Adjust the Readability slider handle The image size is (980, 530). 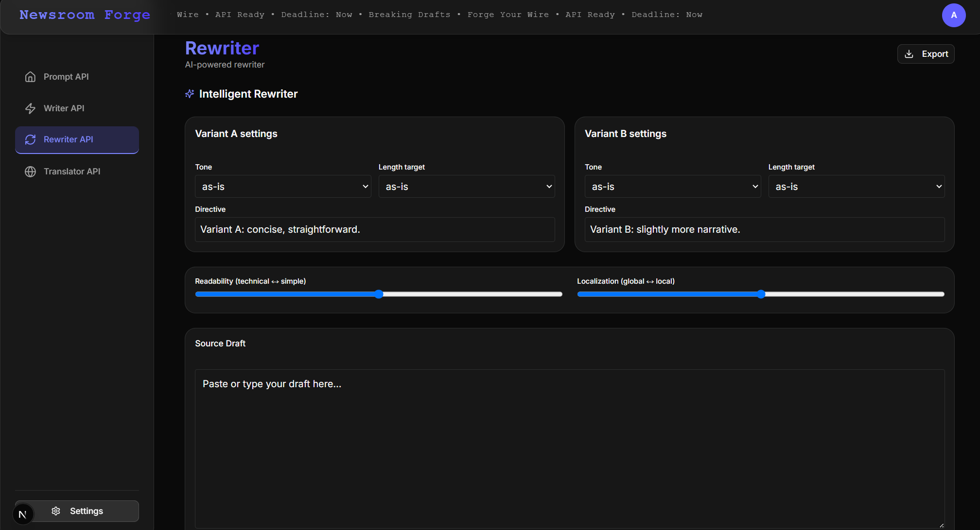379,294
